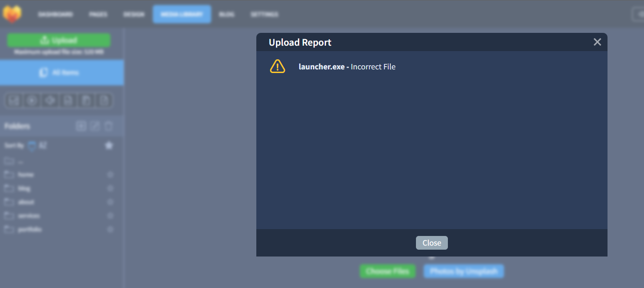Filter media by images icon
The width and height of the screenshot is (644, 288).
click(14, 101)
